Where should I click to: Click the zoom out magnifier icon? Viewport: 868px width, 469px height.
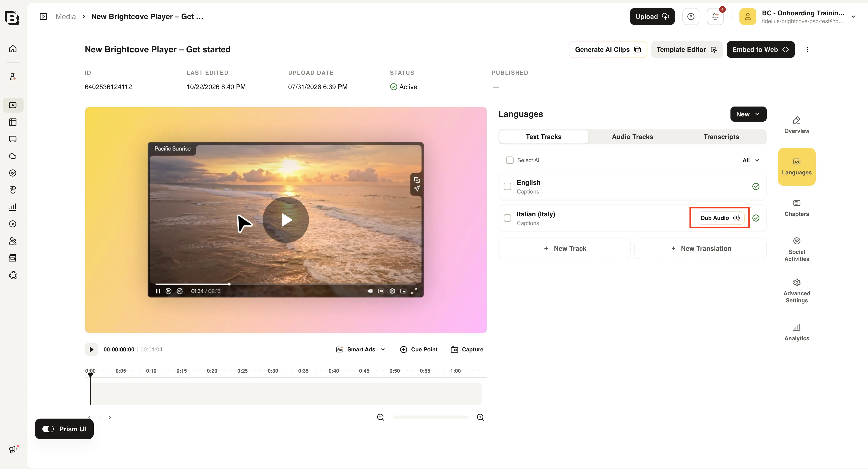click(x=380, y=417)
